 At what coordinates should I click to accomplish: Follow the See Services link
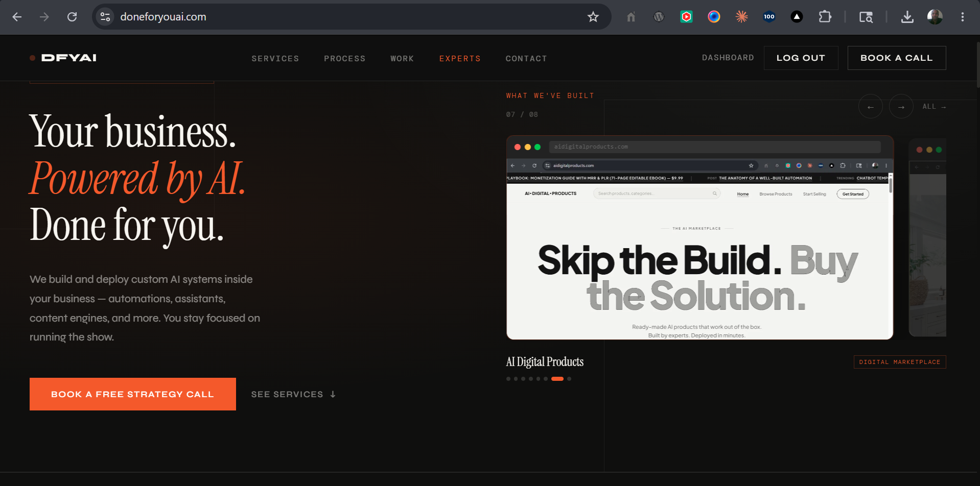(293, 394)
